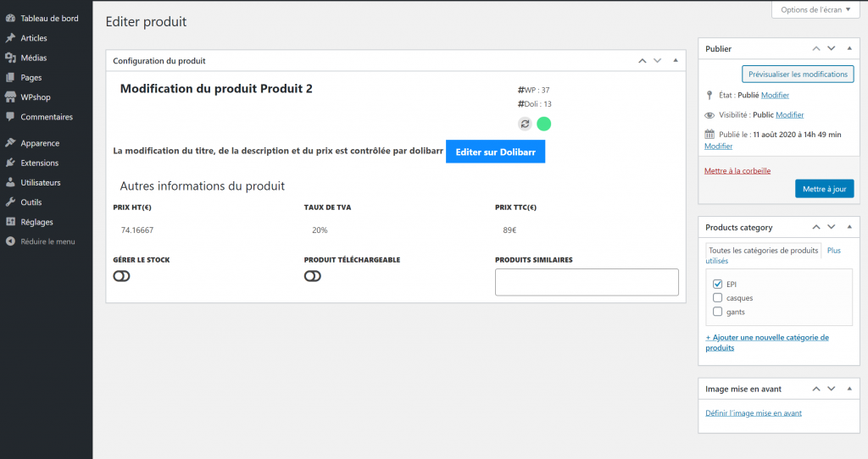Collapse the Publier panel
This screenshot has width=868, height=459.
849,48
